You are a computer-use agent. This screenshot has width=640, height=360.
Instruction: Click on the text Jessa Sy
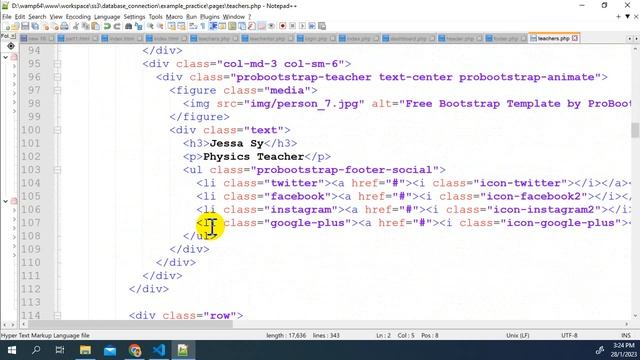coord(237,144)
